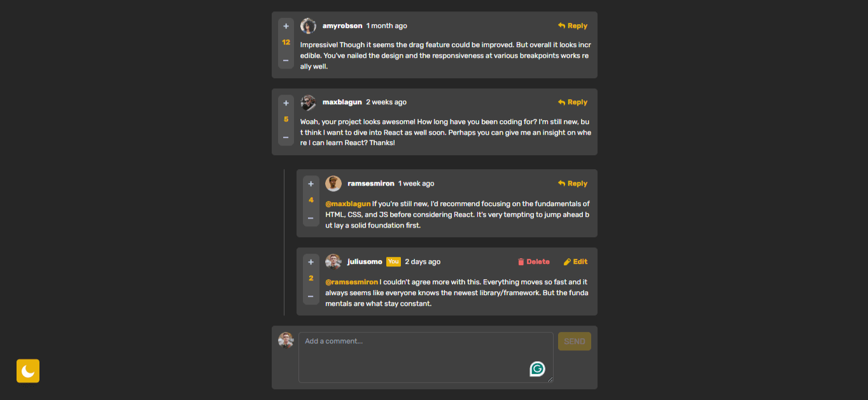Open the Grammarly icon in comment box
The image size is (868, 400).
pyautogui.click(x=538, y=369)
